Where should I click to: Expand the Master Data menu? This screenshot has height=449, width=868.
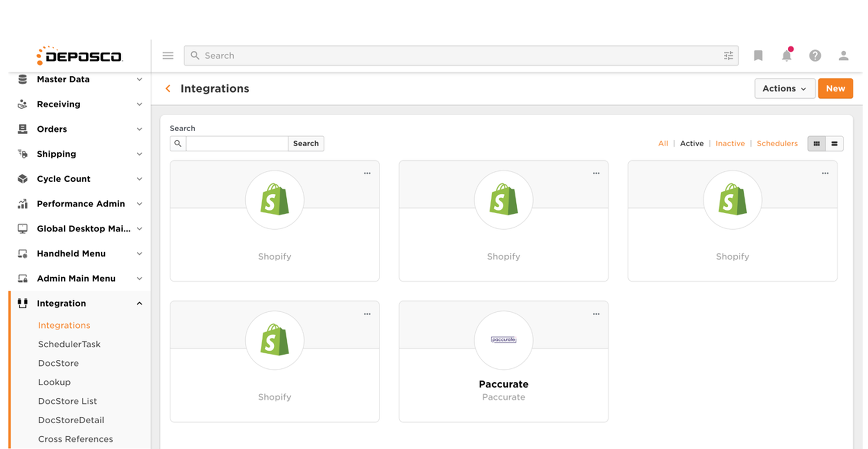(139, 79)
